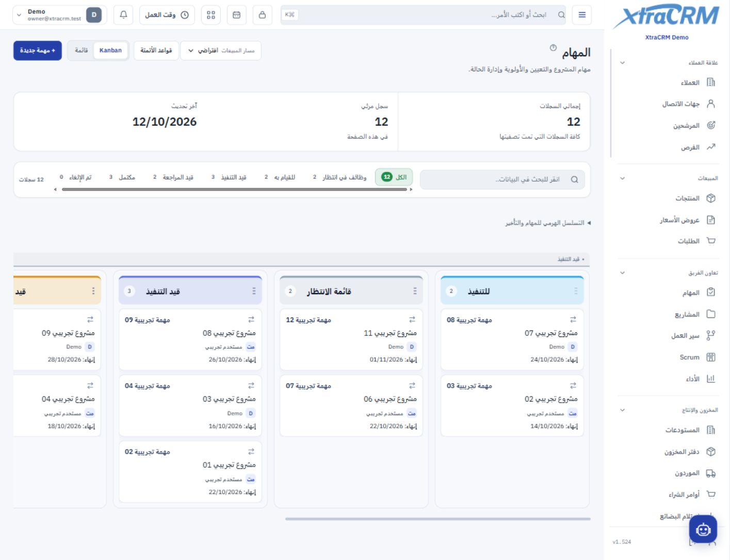Image resolution: width=730 pixels, height=560 pixels.
Task: Focus انقر للبحث في البيانات search field
Action: pyautogui.click(x=502, y=180)
